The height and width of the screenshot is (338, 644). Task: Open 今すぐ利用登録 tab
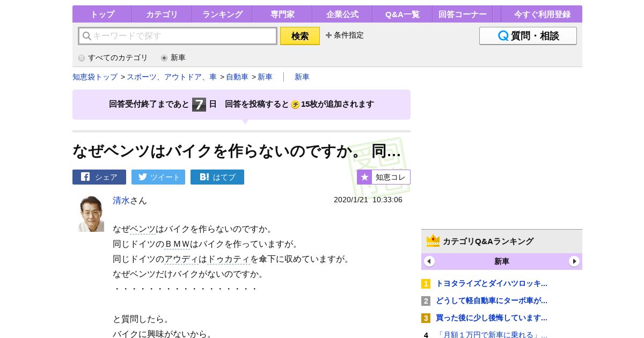point(541,14)
